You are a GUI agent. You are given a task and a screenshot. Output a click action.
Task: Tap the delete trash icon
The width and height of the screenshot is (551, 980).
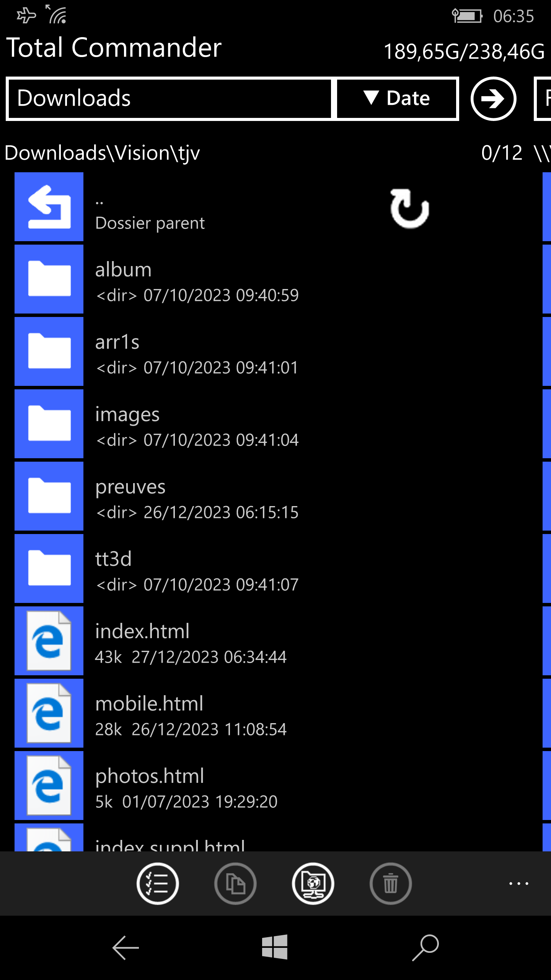click(391, 884)
